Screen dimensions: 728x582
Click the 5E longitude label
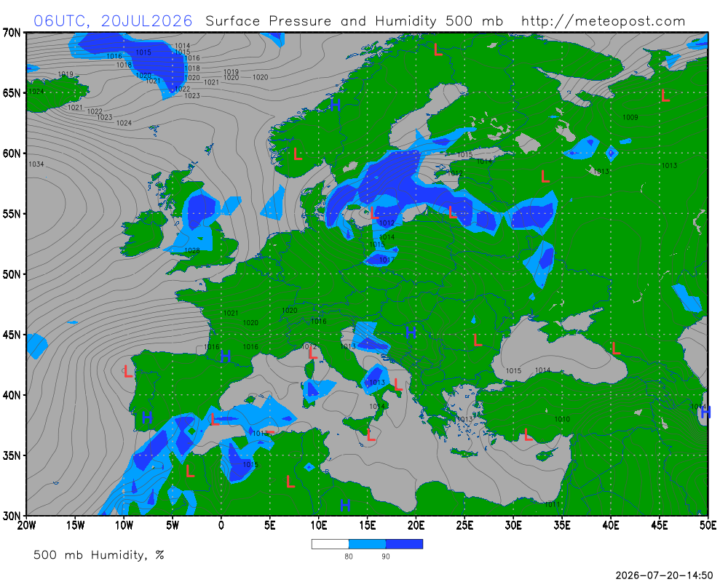(270, 525)
